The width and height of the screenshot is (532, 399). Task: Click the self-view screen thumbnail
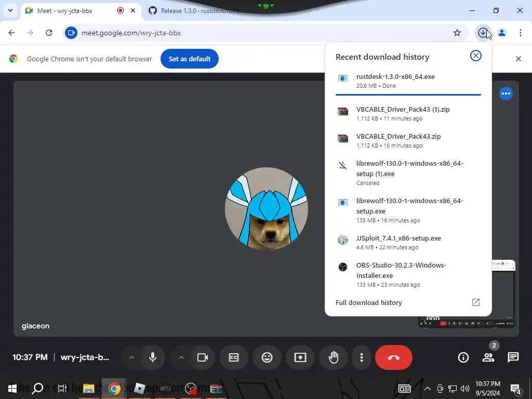[x=467, y=294]
